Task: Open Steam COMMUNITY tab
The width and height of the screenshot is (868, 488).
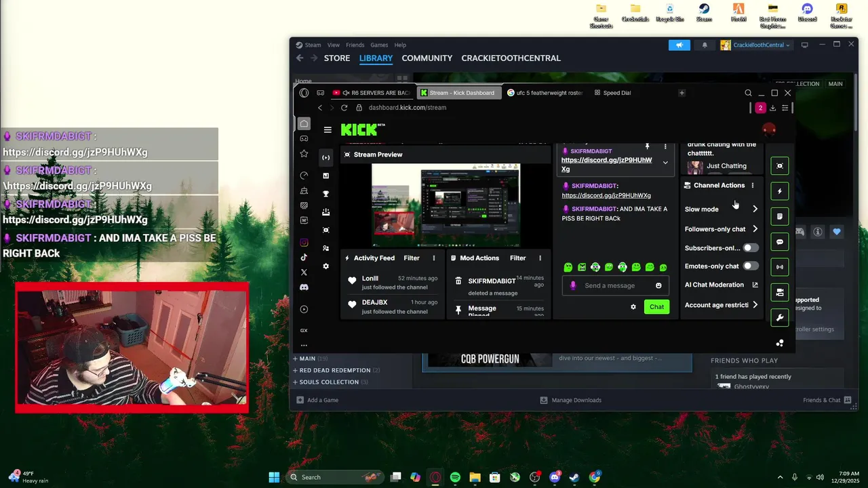Action: [427, 58]
